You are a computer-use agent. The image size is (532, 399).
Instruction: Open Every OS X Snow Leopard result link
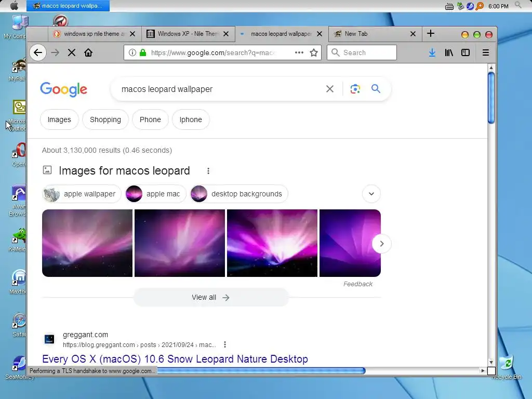[175, 359]
